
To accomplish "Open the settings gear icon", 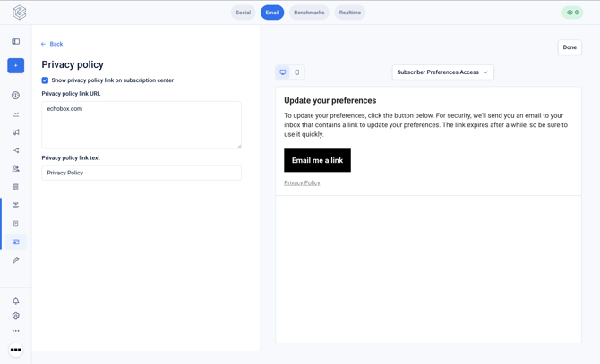I will pos(16,316).
